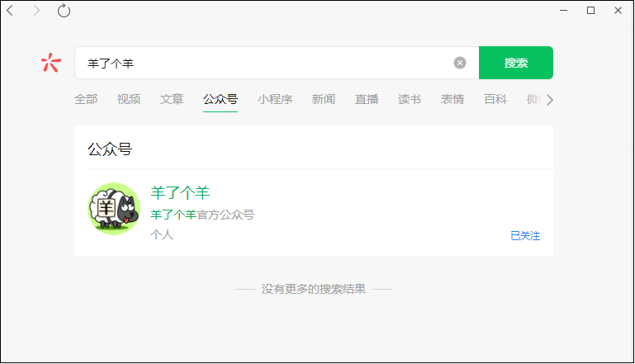This screenshot has width=635, height=364.
Task: Clear the search box with the X icon
Action: 460,63
